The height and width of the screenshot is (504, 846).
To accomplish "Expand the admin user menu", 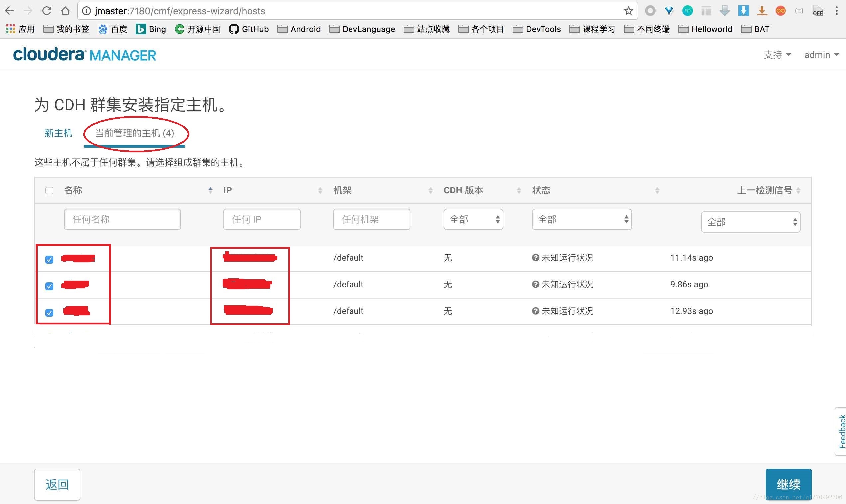I will click(821, 55).
